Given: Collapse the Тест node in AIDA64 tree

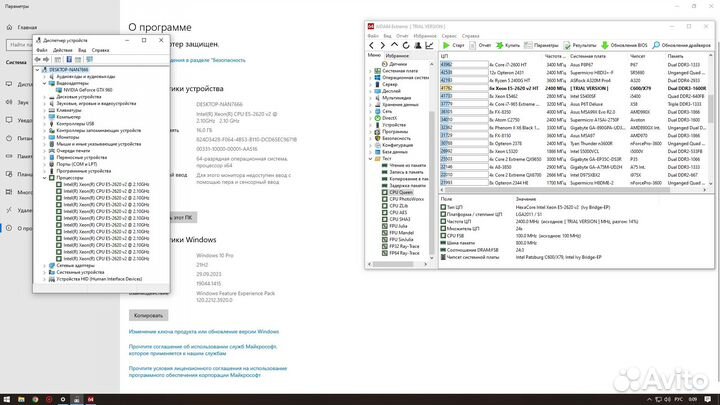Looking at the screenshot, I should [x=371, y=158].
